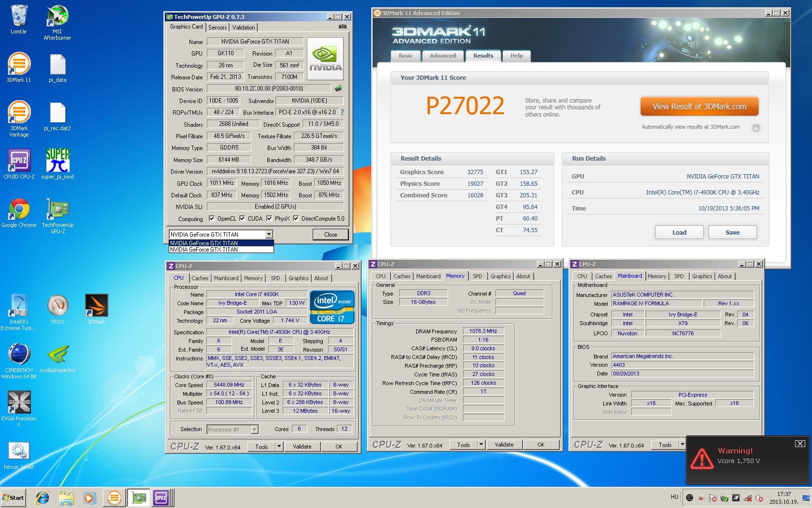The width and height of the screenshot is (812, 508).
Task: Pick the highlighted NVIDIA GeForce GTX TITAN list entry
Action: coord(221,243)
